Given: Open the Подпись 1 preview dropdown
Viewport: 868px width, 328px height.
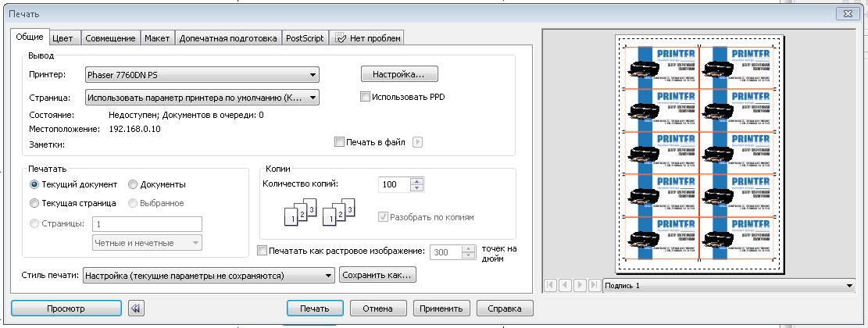Looking at the screenshot, I should pos(729,285).
